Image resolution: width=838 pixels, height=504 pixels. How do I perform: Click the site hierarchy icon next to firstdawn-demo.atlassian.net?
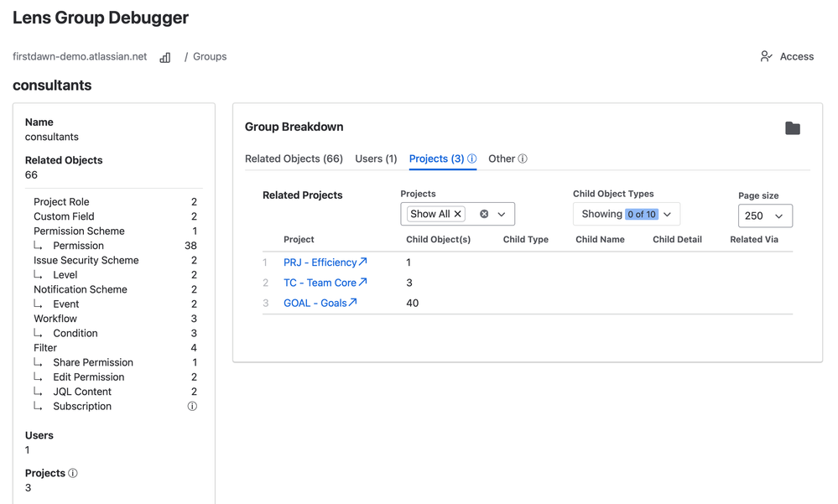[x=164, y=56]
